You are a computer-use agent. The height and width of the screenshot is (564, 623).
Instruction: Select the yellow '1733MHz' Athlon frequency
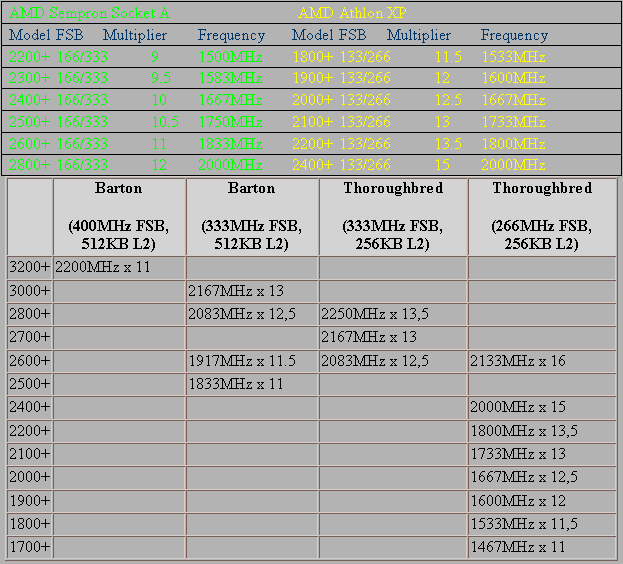(x=513, y=122)
